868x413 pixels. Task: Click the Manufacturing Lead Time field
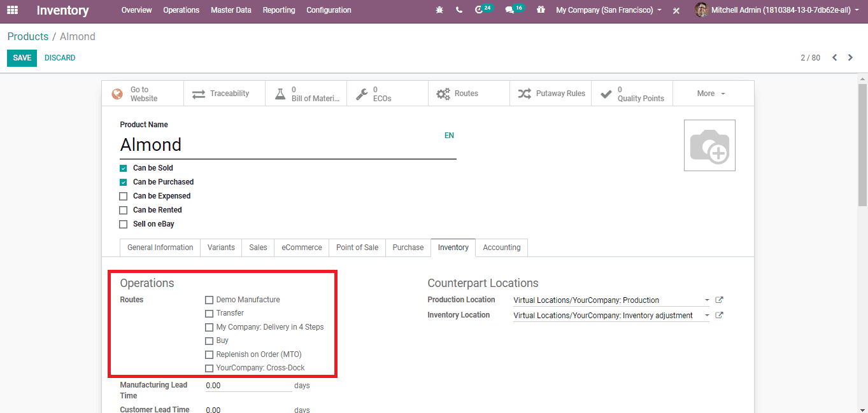tap(248, 386)
